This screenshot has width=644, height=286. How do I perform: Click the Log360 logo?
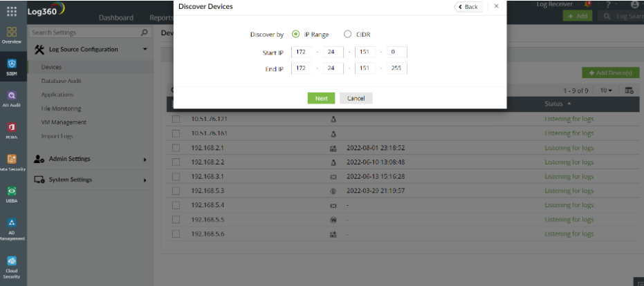pyautogui.click(x=46, y=10)
